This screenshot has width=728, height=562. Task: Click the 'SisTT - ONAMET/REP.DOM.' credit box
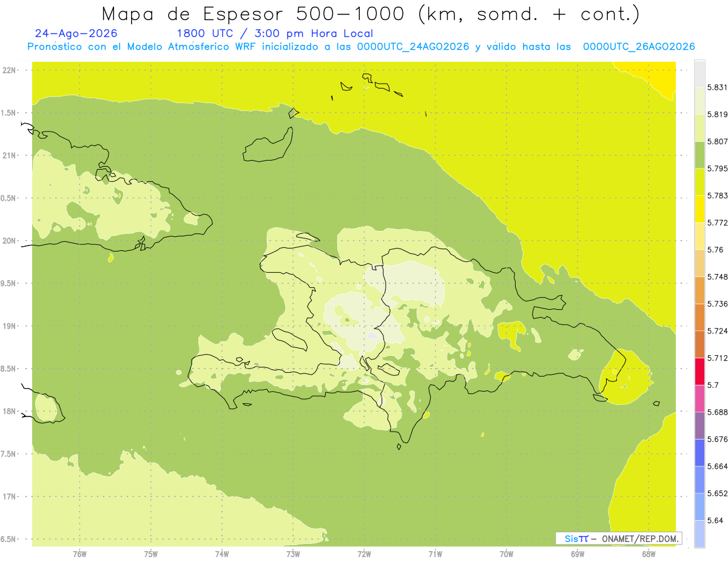click(618, 538)
